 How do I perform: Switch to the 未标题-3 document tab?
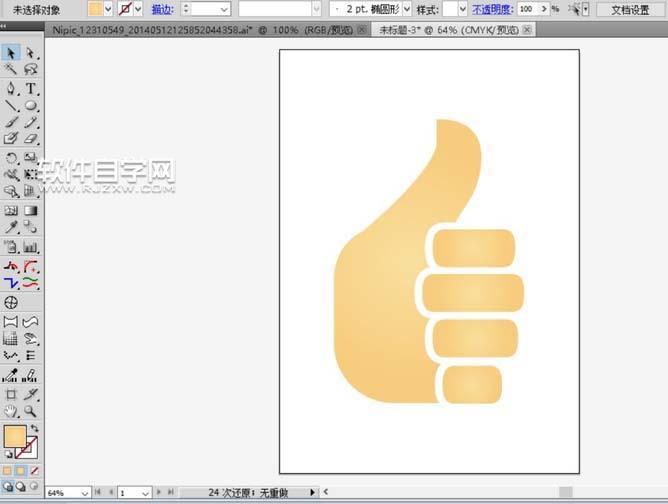[447, 31]
